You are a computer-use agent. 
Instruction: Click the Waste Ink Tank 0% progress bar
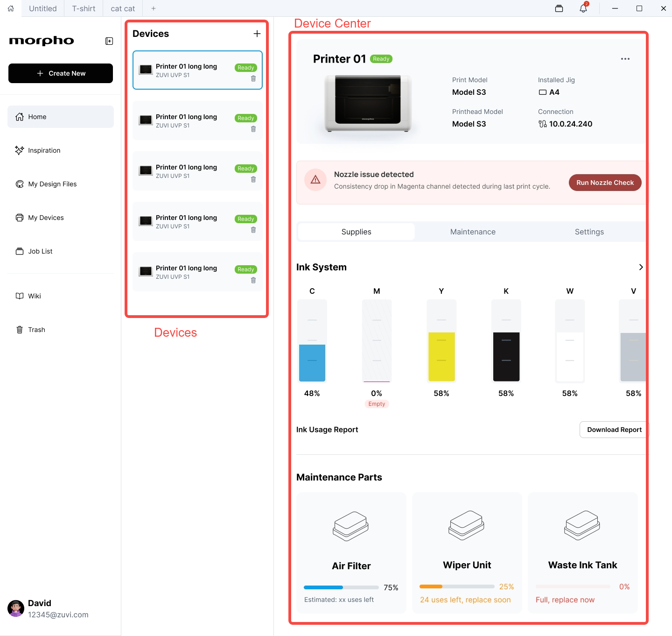tap(573, 587)
